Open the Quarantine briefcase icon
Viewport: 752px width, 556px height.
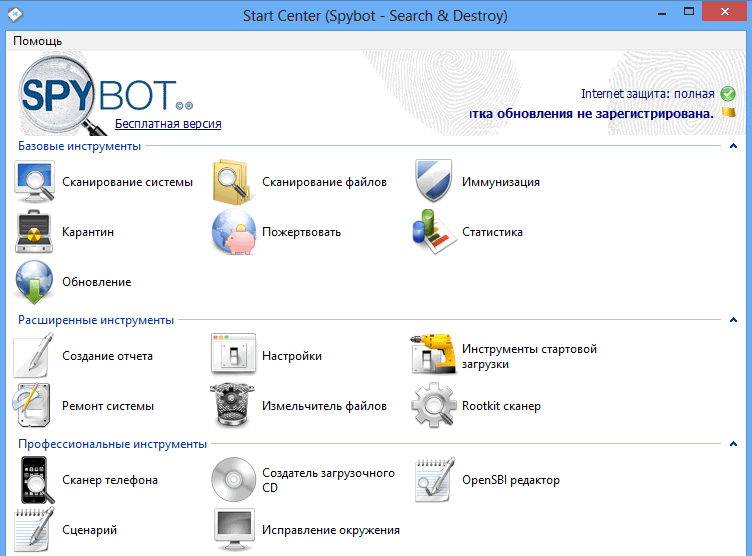point(34,232)
